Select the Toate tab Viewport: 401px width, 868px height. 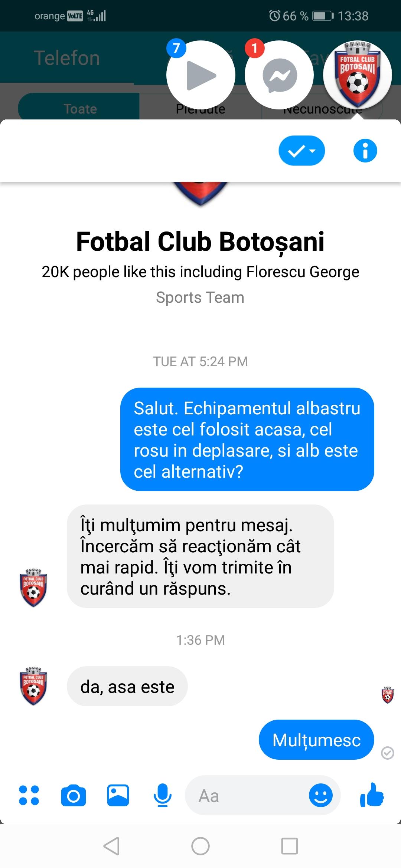pyautogui.click(x=80, y=109)
